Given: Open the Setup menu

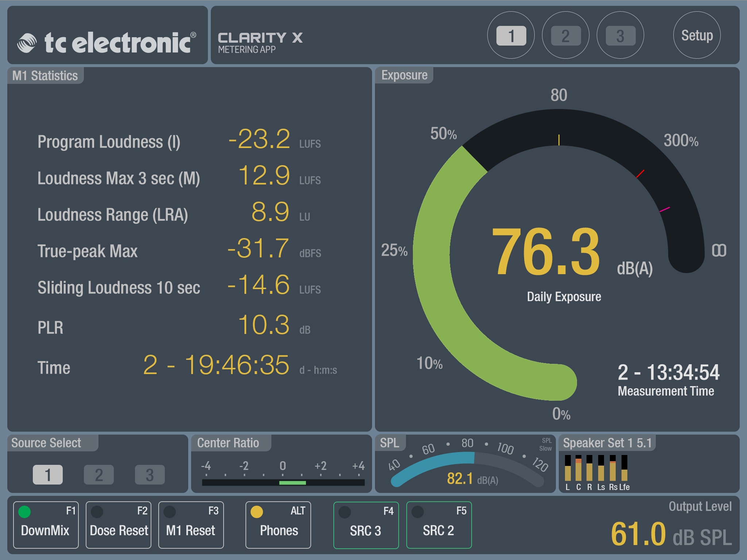Looking at the screenshot, I should coord(697,35).
